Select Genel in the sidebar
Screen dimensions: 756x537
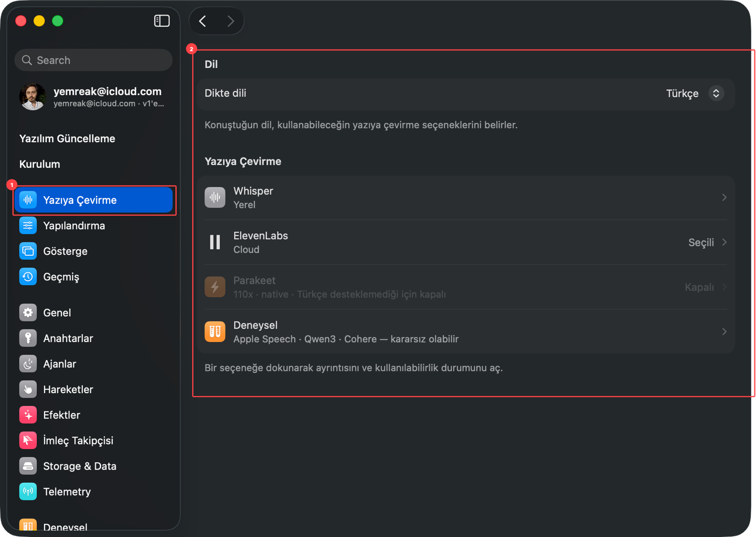[x=94, y=312]
